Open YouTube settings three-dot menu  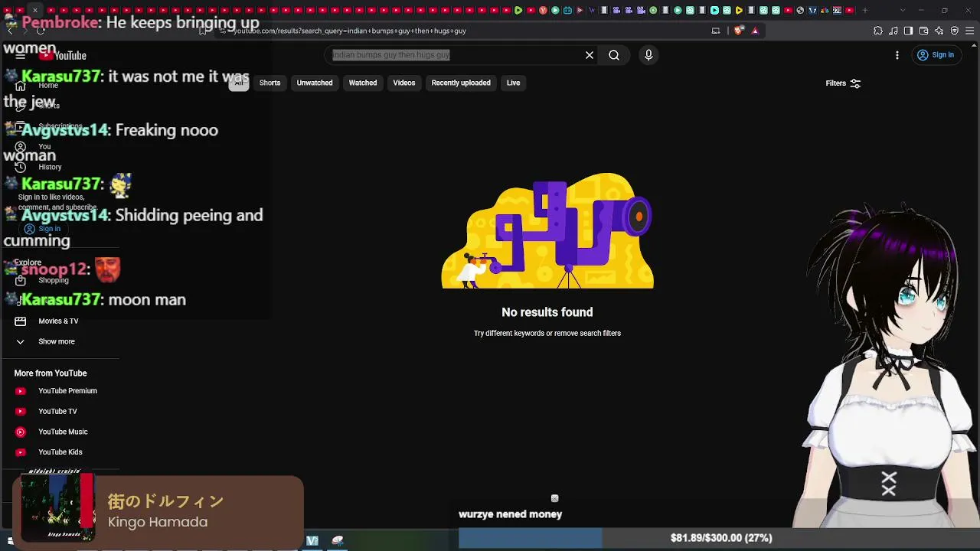click(897, 55)
